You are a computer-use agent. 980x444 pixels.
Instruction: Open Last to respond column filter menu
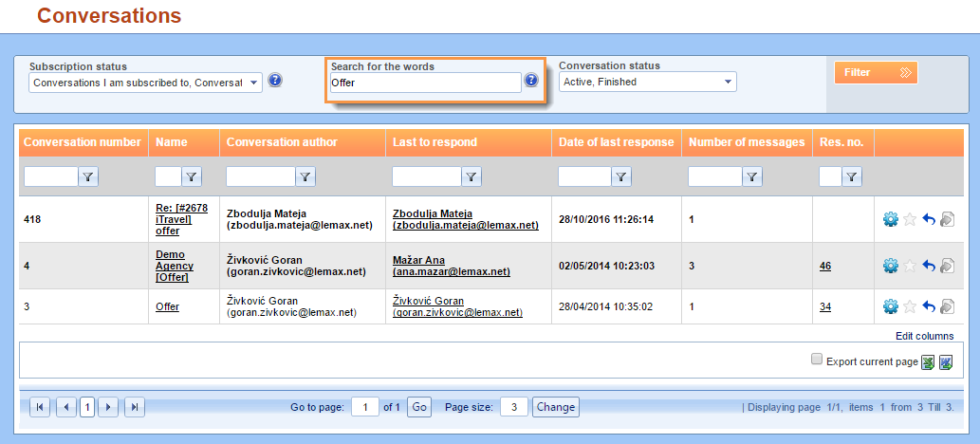tap(472, 177)
